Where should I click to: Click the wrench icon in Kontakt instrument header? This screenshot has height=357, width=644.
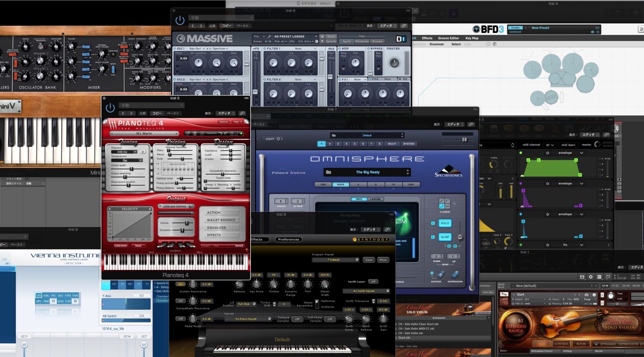tap(504, 295)
